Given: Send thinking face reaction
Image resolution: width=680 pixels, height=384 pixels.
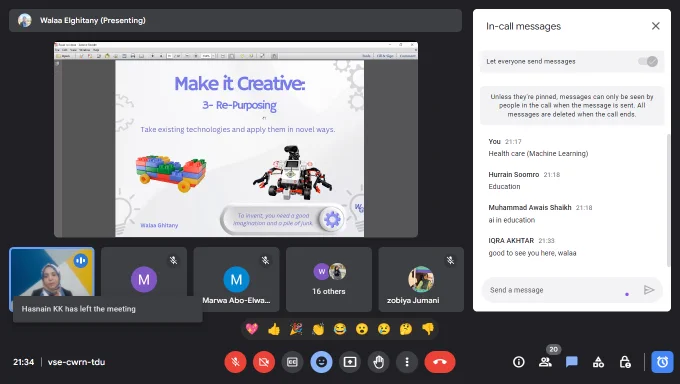Looking at the screenshot, I should (406, 329).
